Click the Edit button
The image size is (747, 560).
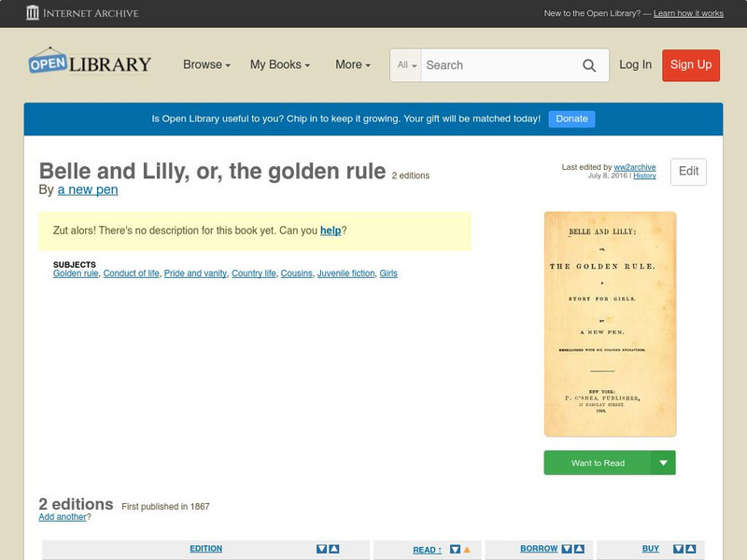(x=688, y=172)
